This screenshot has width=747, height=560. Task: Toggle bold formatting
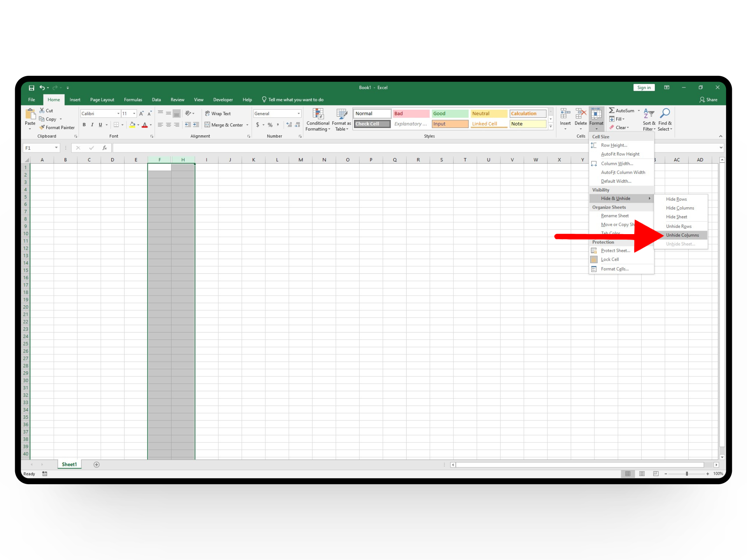pyautogui.click(x=84, y=125)
